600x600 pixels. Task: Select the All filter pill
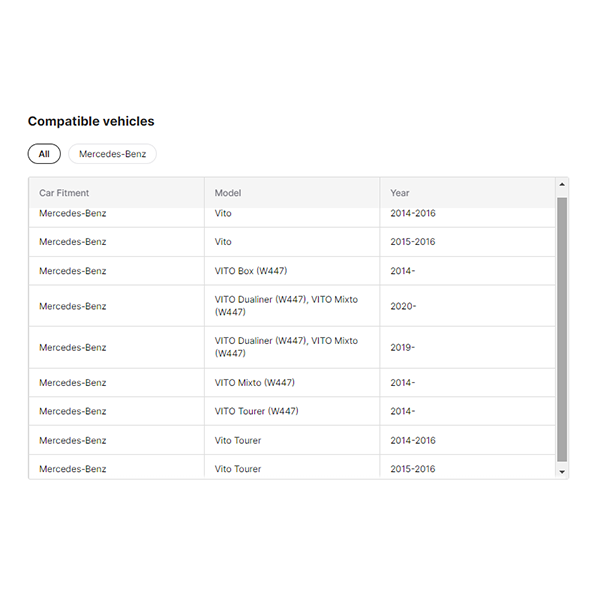click(44, 154)
